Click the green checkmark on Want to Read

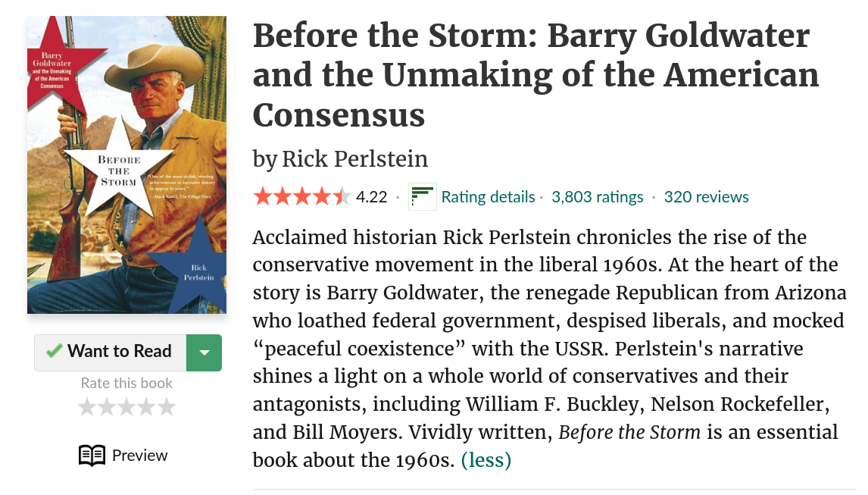(x=54, y=351)
